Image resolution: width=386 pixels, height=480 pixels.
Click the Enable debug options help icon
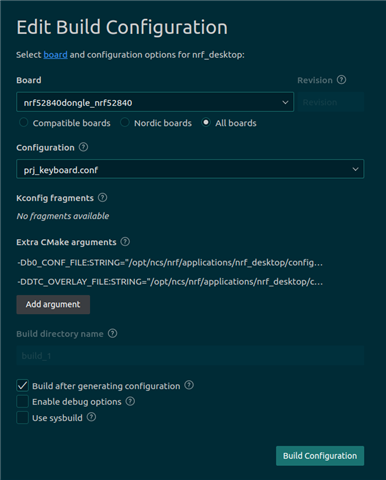point(130,401)
